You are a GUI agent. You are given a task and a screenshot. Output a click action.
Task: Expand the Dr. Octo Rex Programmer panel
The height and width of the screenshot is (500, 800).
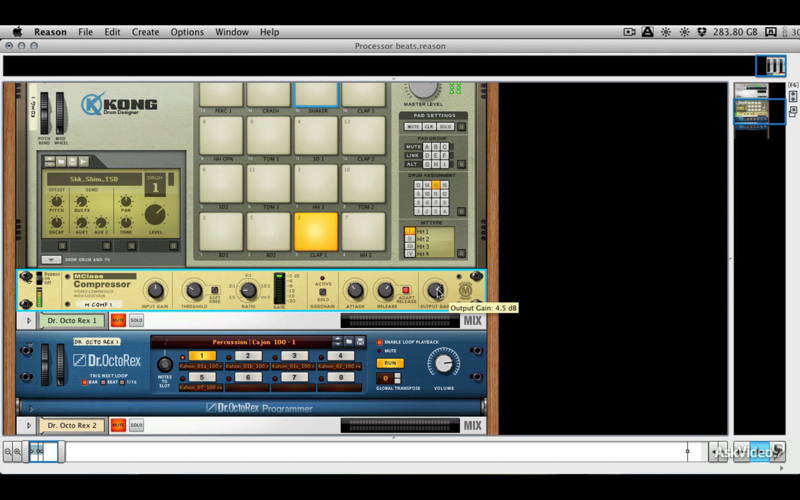pyautogui.click(x=31, y=408)
